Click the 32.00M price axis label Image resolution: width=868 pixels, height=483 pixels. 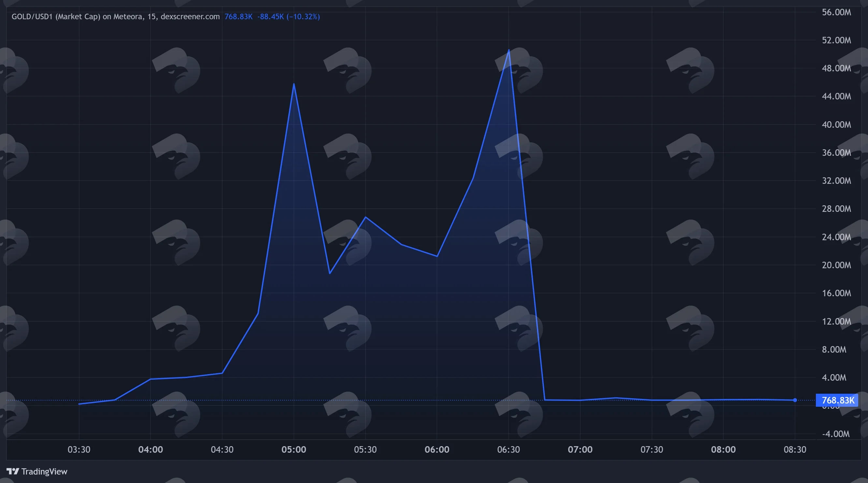tap(836, 181)
